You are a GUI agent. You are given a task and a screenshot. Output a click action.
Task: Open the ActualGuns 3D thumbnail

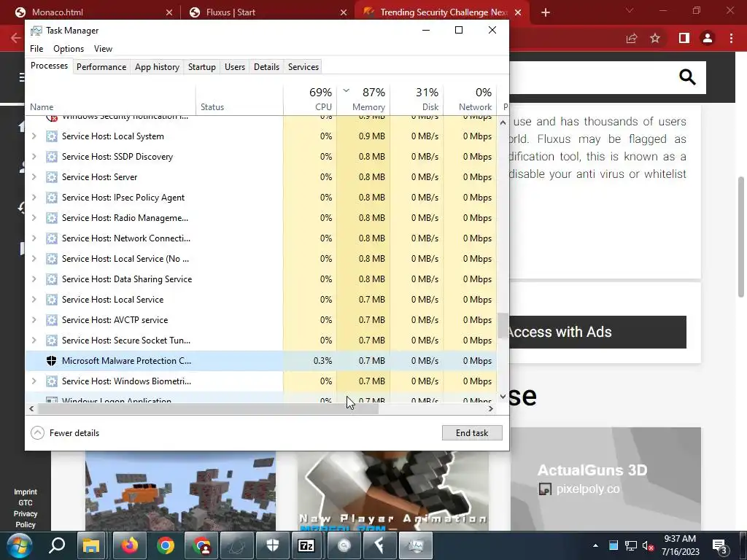pyautogui.click(x=605, y=478)
